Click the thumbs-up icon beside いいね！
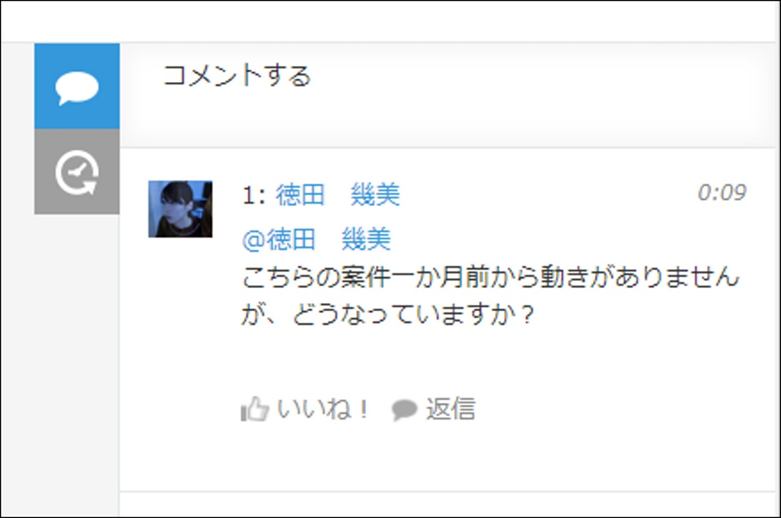Image resolution: width=781 pixels, height=518 pixels. click(x=255, y=409)
